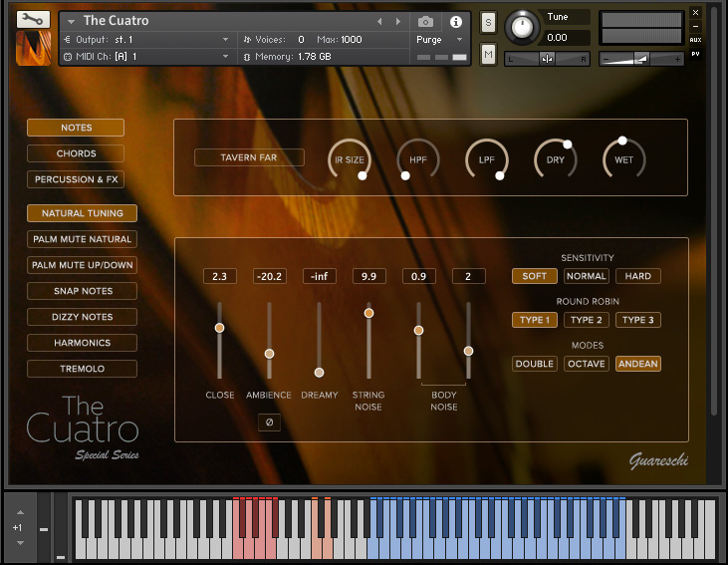Open the TAVERN FAR reverb preset selector
The width and height of the screenshot is (728, 565).
coord(249,157)
